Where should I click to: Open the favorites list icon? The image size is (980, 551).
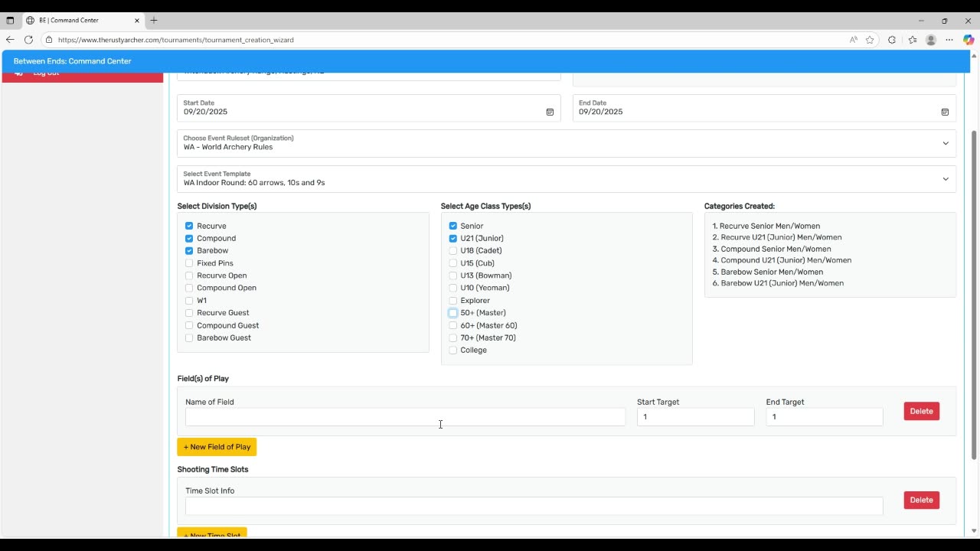[x=913, y=40]
